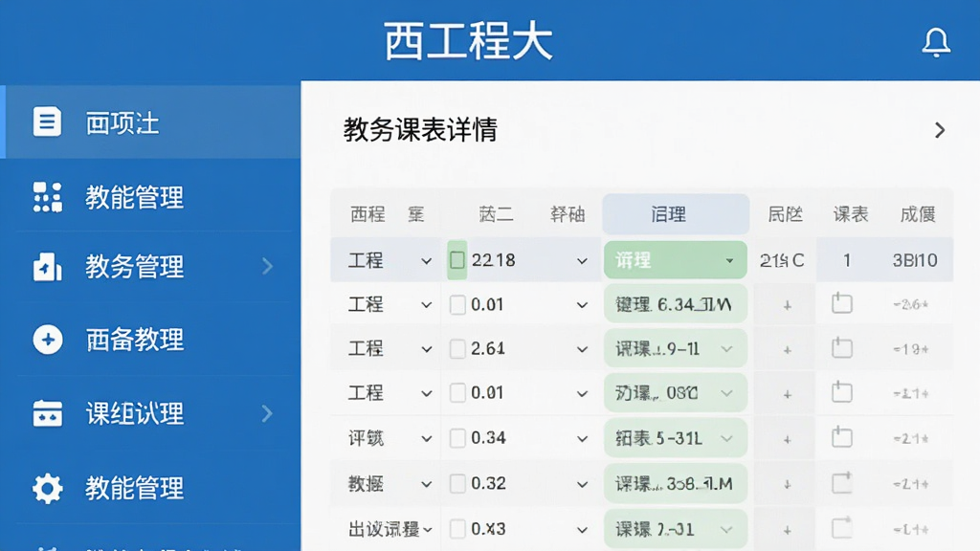Viewport: 980px width, 551px height.
Task: Click the plus icon in the 0.32 row
Action: coord(788,484)
